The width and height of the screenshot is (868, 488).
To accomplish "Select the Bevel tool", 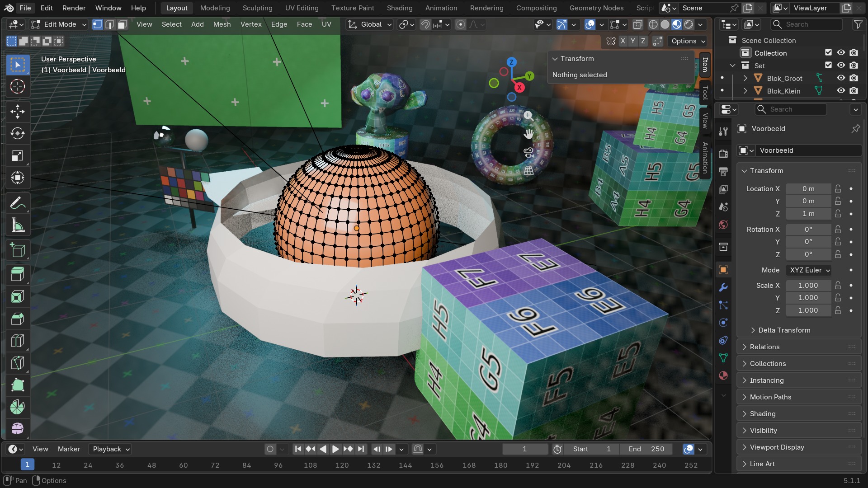I will [x=18, y=319].
